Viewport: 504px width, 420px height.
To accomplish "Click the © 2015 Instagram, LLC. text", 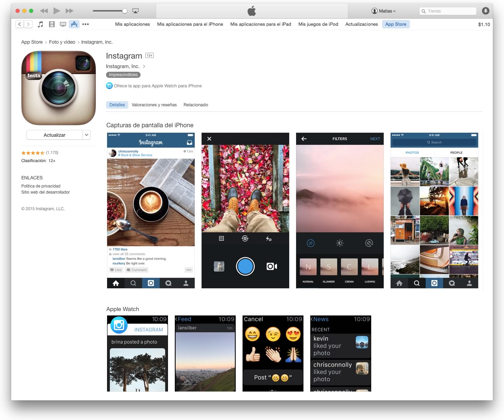I will point(43,209).
